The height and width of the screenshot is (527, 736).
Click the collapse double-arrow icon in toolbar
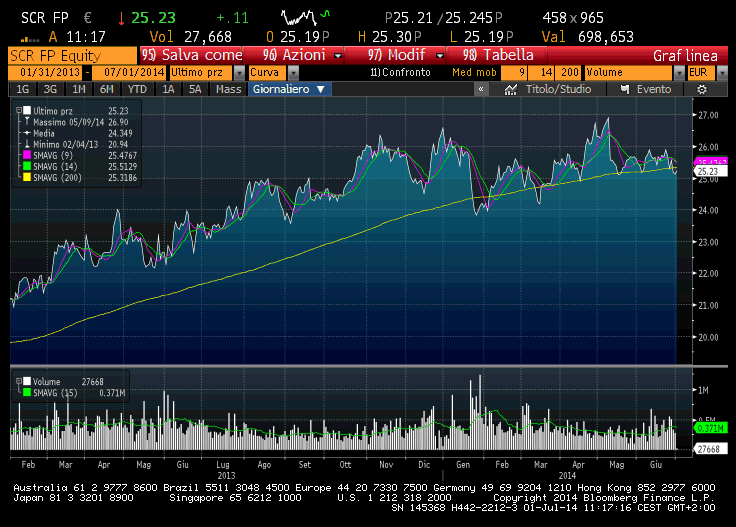[x=481, y=89]
